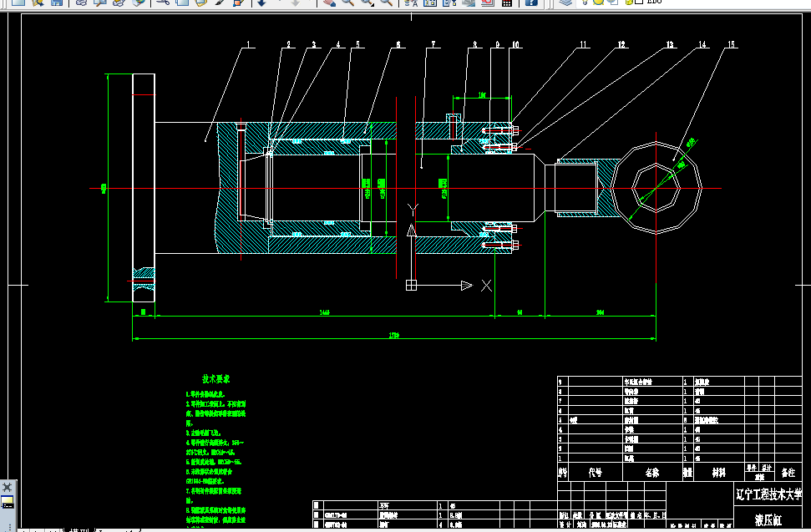Select the 名称 column header

pyautogui.click(x=652, y=473)
